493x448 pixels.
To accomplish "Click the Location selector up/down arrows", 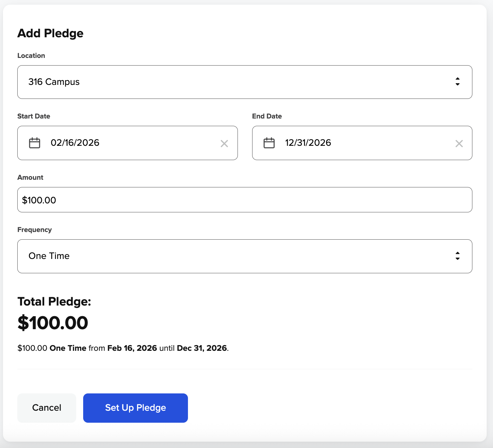I will pyautogui.click(x=457, y=82).
